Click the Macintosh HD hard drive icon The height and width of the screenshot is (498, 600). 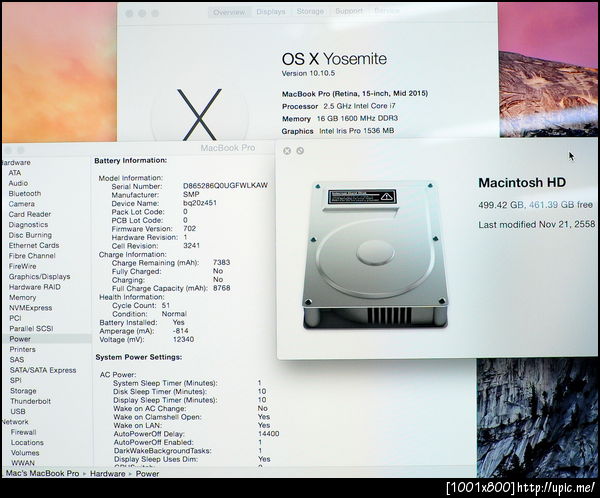[x=375, y=255]
